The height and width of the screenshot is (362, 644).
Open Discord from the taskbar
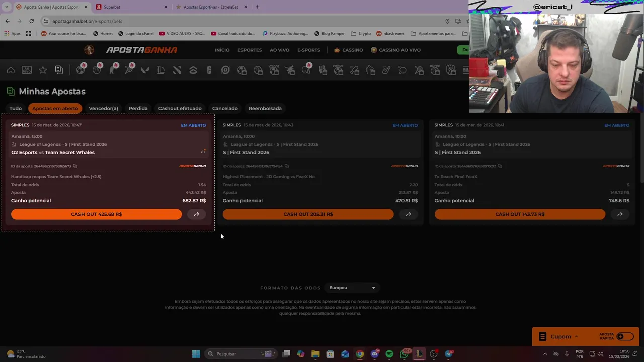point(375,354)
